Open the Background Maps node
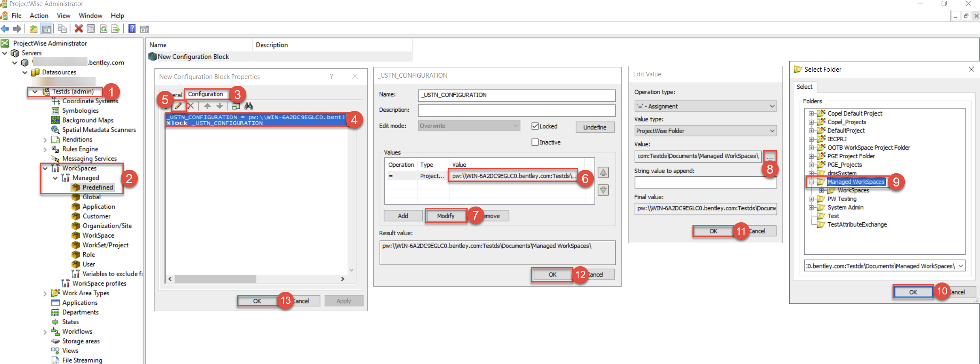 coord(88,120)
